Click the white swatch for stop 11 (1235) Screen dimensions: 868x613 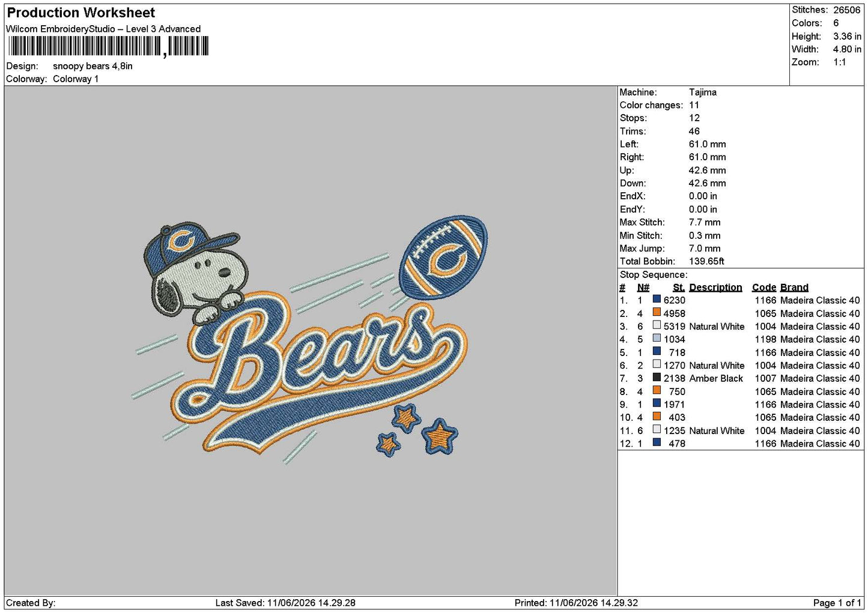(657, 429)
